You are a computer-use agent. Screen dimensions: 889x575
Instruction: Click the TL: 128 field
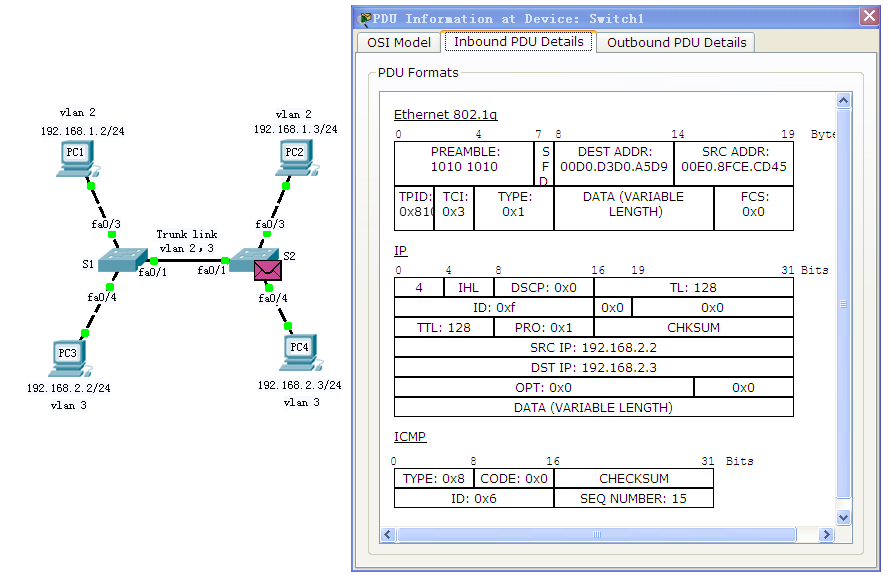(693, 288)
